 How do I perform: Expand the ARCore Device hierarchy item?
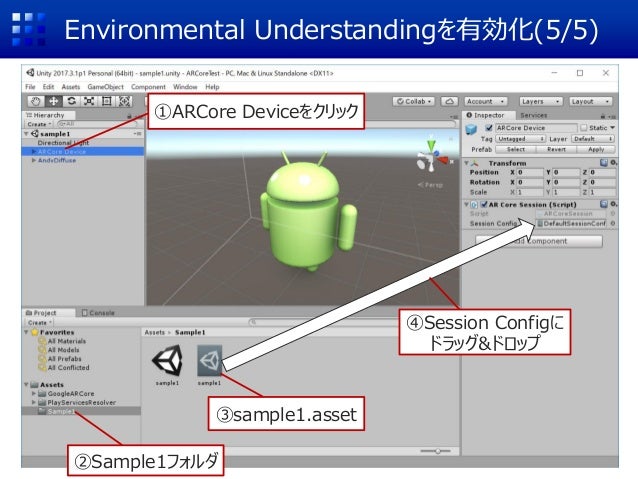(x=34, y=151)
